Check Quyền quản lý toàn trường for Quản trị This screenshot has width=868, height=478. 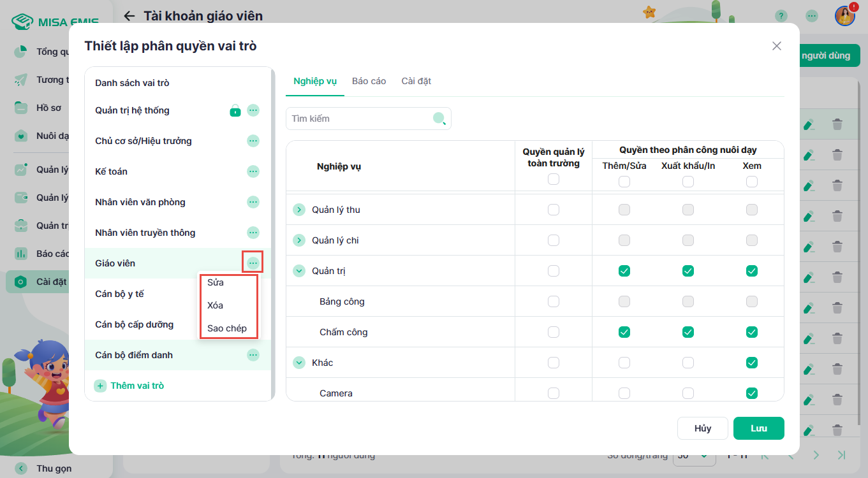(x=554, y=271)
